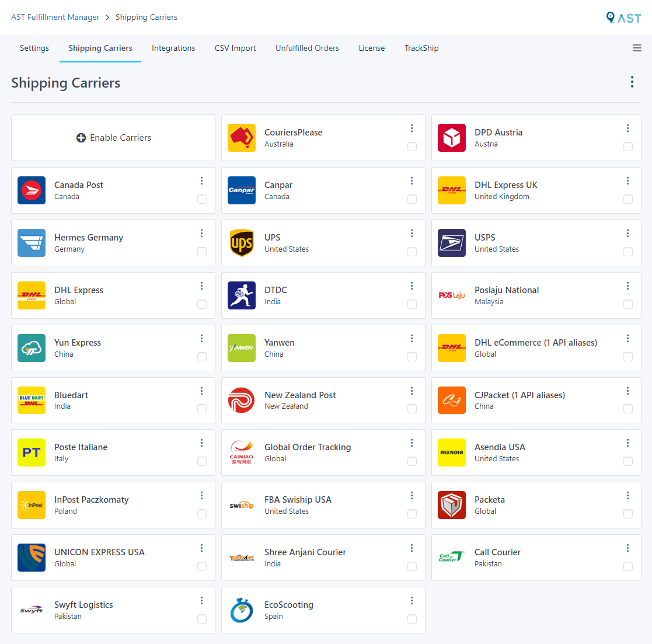Screen dimensions: 652x644
Task: Open the options menu for Hermes Germany
Action: (202, 233)
